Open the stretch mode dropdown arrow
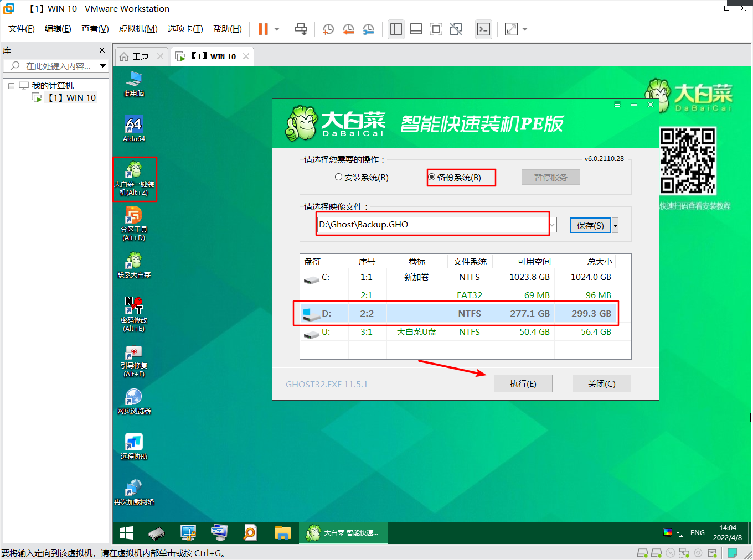The image size is (753, 560). (x=525, y=29)
